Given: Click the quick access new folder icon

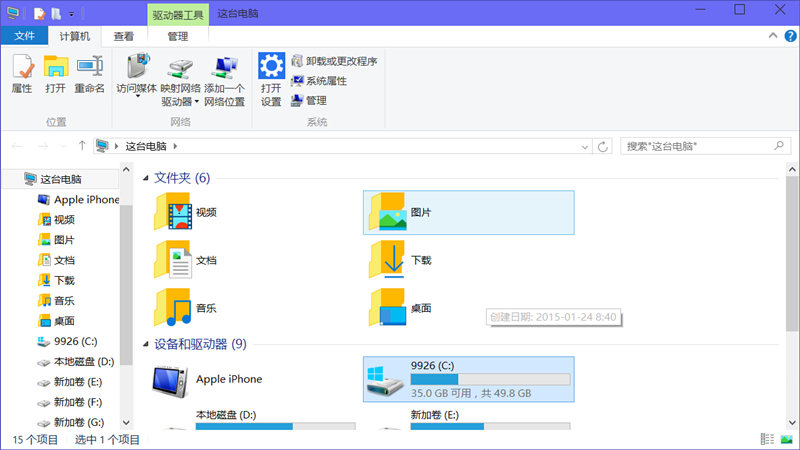Looking at the screenshot, I should (56, 14).
